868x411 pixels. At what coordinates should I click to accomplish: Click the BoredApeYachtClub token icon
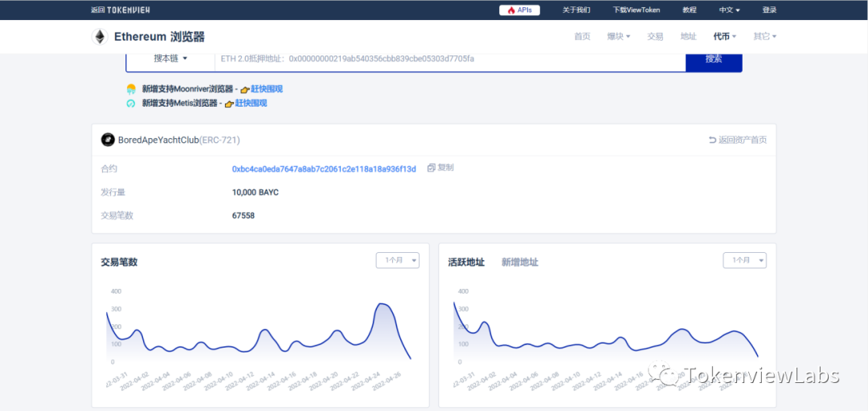click(108, 140)
